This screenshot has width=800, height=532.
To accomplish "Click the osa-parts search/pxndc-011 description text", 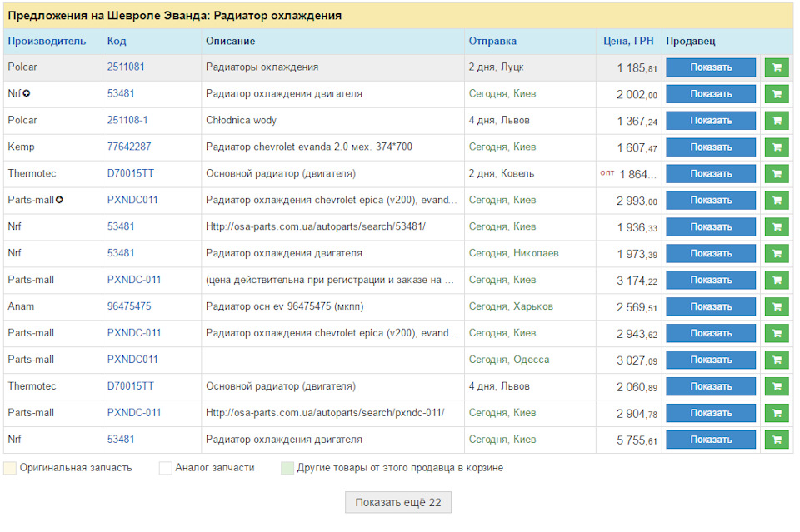I will pyautogui.click(x=325, y=413).
